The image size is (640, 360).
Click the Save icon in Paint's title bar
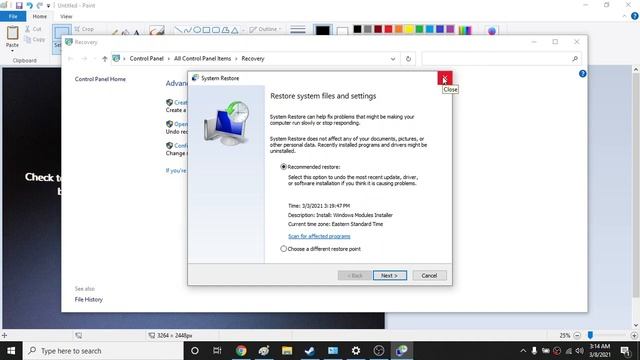click(x=19, y=5)
